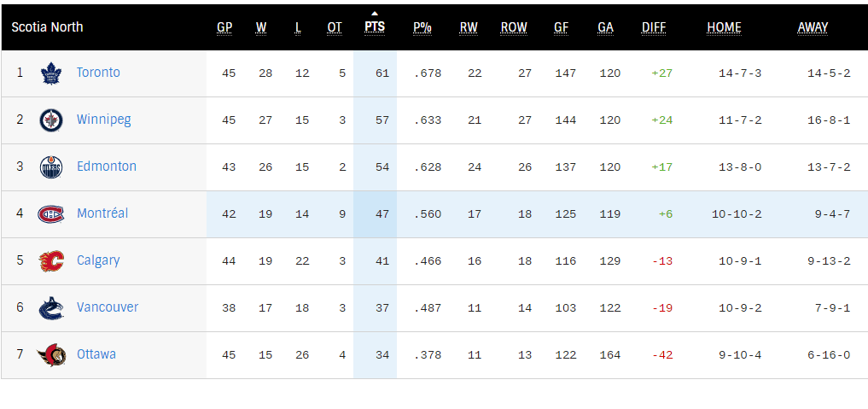868x409 pixels.
Task: Click the Toronto Maple Leafs logo
Action: pyautogui.click(x=51, y=73)
